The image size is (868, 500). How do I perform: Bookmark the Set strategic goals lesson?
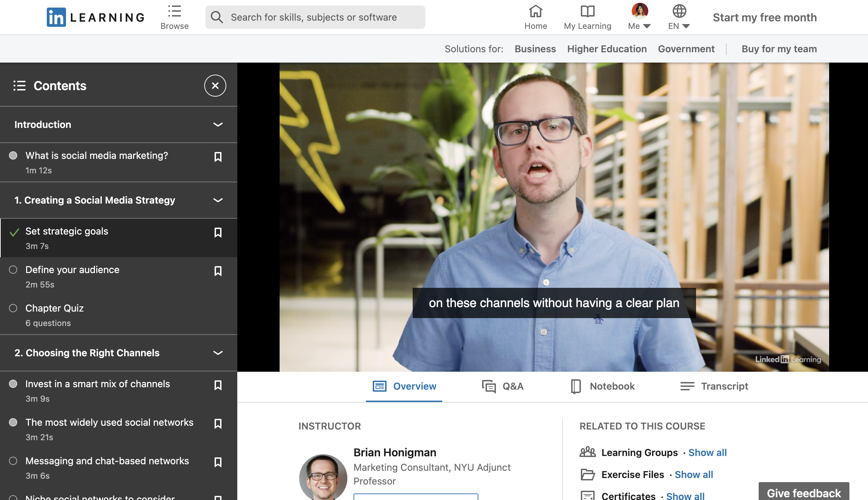tap(218, 233)
